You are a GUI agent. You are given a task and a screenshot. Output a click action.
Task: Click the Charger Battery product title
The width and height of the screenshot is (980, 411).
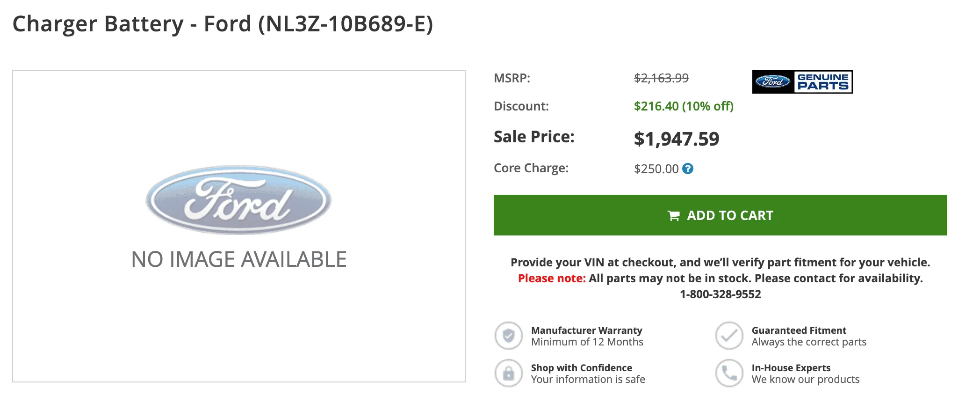click(223, 25)
